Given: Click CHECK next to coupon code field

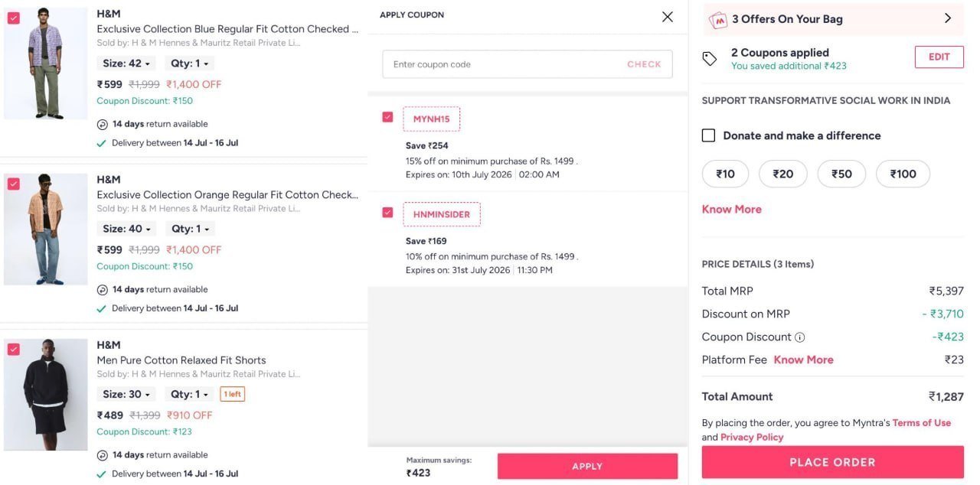Looking at the screenshot, I should pos(644,64).
